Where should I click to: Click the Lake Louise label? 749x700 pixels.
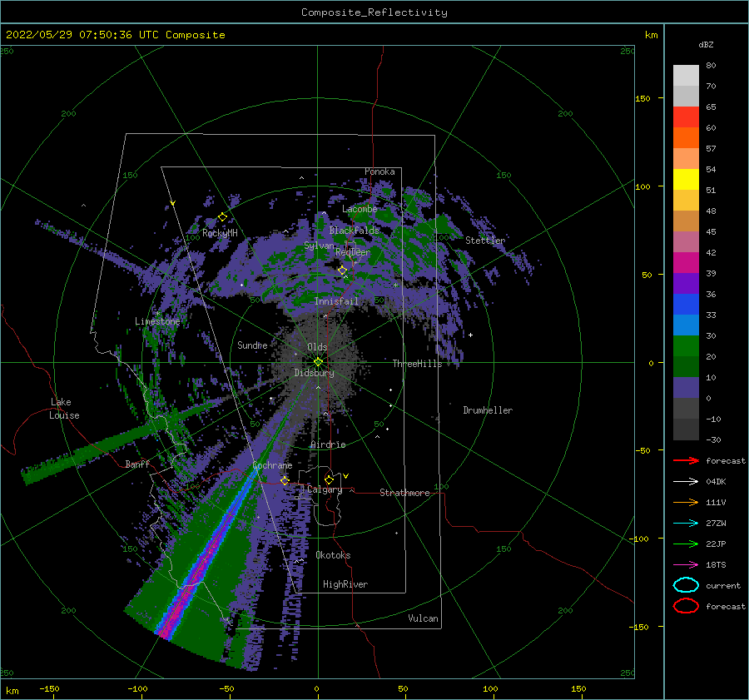click(x=64, y=409)
